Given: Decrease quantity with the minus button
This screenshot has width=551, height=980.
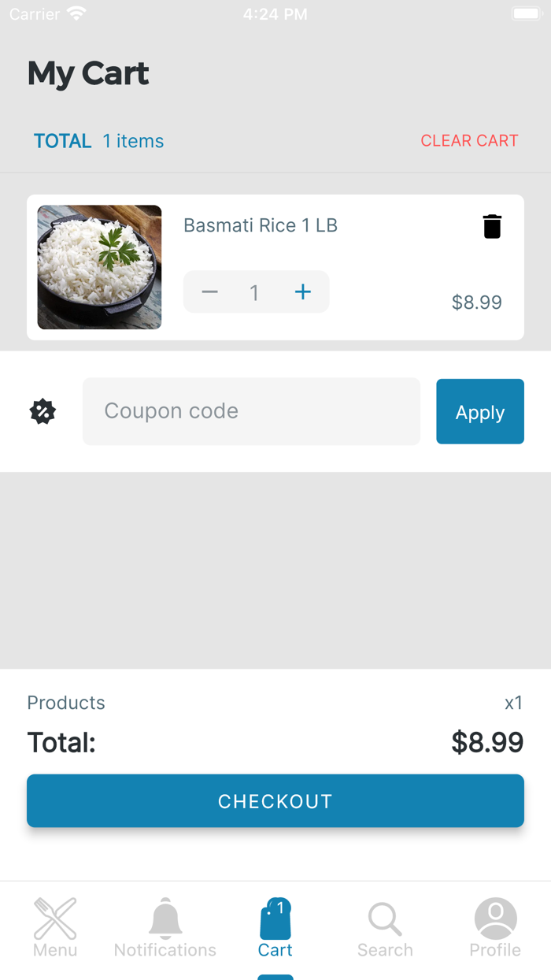Looking at the screenshot, I should point(209,291).
